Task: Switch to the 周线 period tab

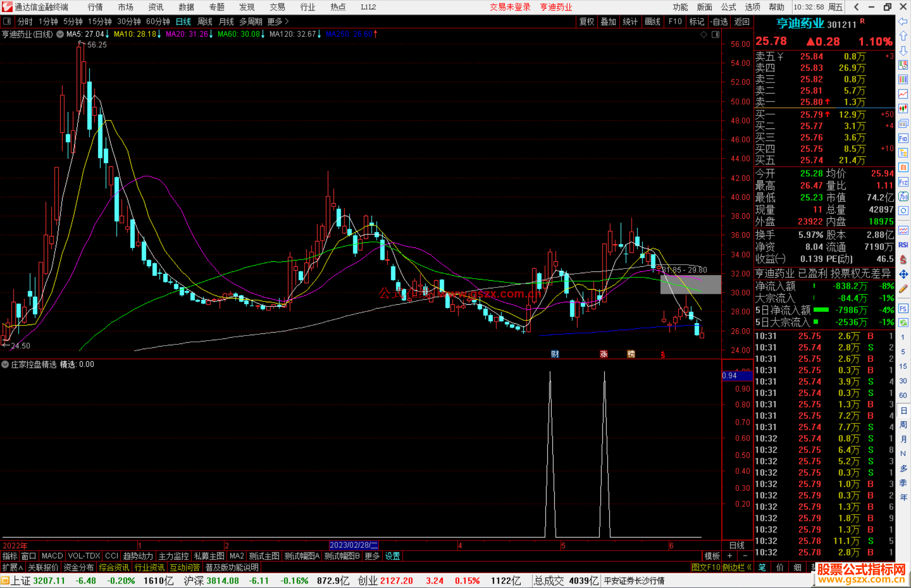Action: (x=205, y=21)
